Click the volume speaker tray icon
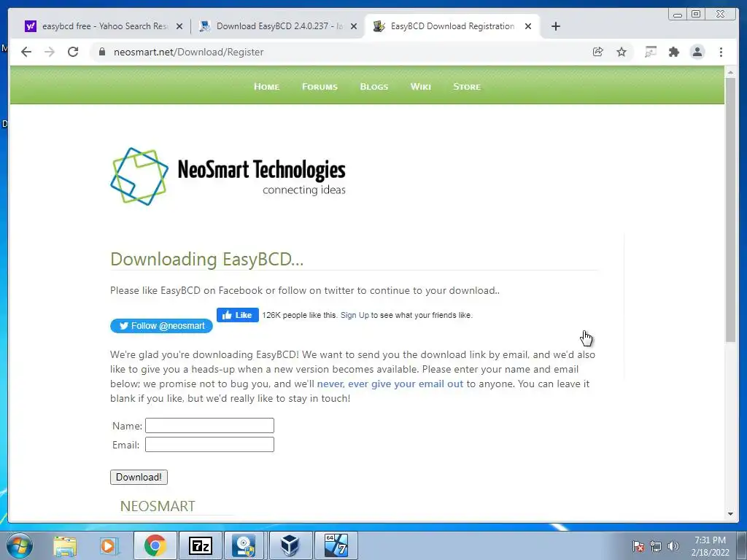 (x=673, y=546)
